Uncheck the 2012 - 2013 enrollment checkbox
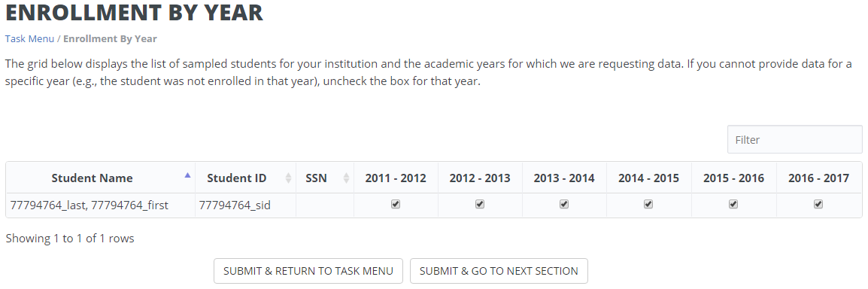Image resolution: width=868 pixels, height=289 pixels. tap(479, 204)
